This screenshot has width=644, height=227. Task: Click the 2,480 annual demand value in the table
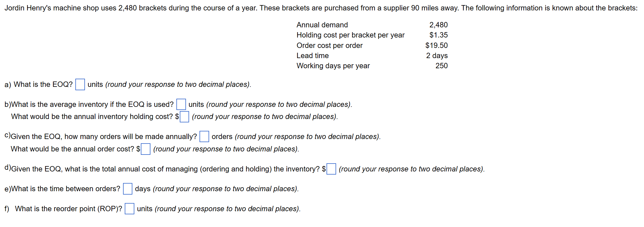click(x=438, y=25)
